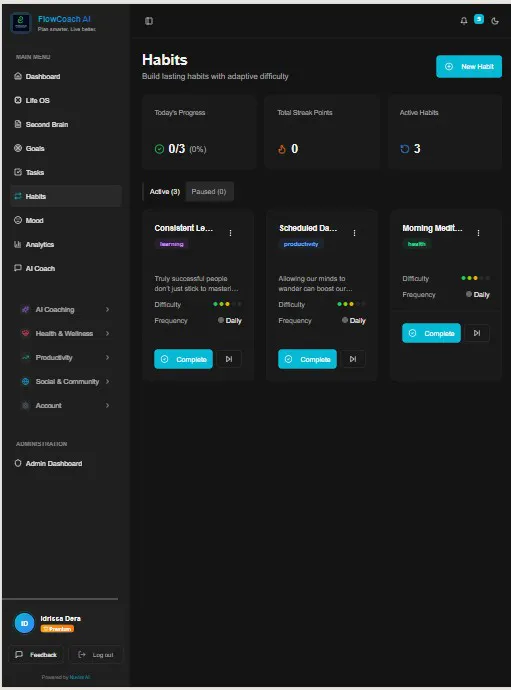
Task: Click the learning tag
Action: tap(172, 244)
